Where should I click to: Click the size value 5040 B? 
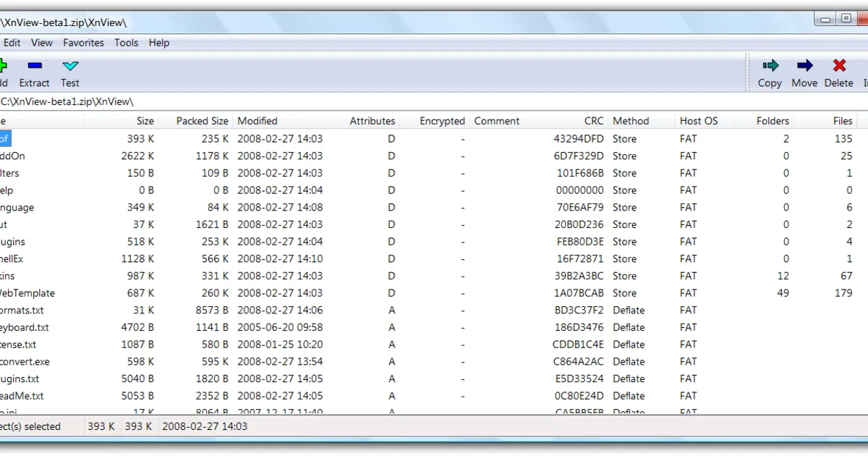pos(137,379)
